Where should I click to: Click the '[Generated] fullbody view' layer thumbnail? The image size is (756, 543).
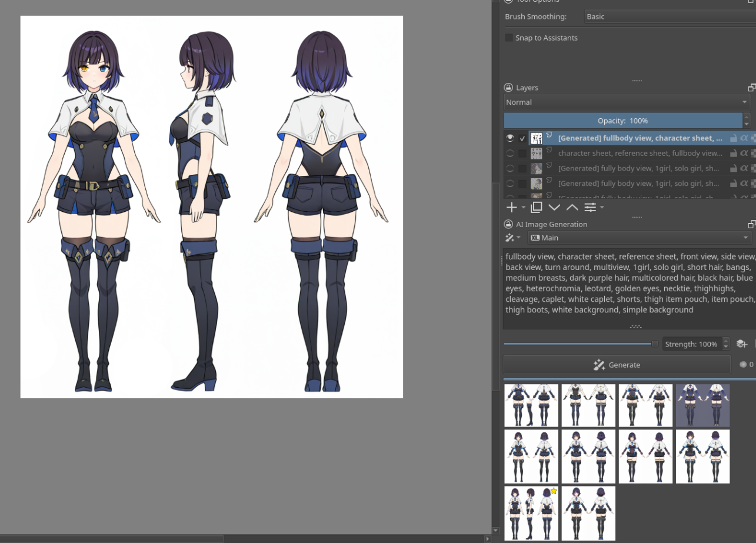(x=537, y=138)
